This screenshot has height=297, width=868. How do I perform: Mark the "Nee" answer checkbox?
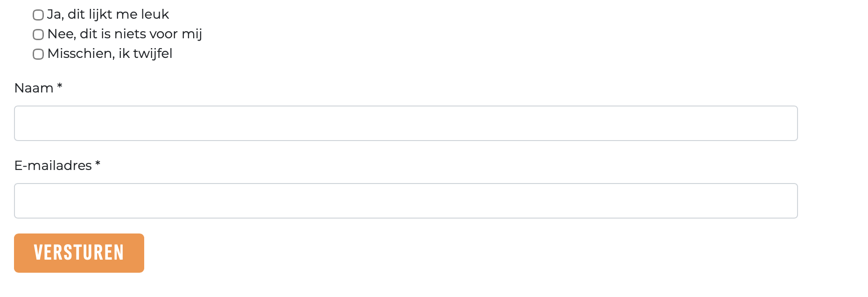[x=38, y=35]
